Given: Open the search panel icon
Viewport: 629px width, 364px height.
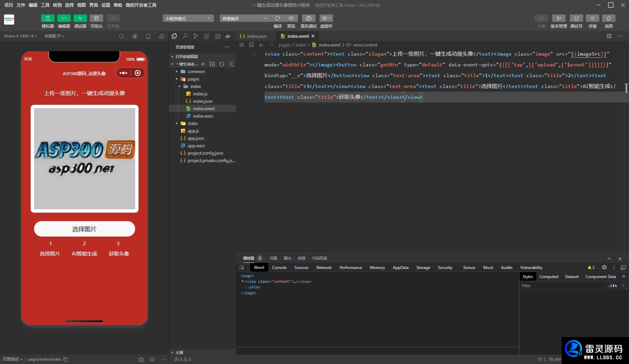Looking at the screenshot, I should 185,36.
